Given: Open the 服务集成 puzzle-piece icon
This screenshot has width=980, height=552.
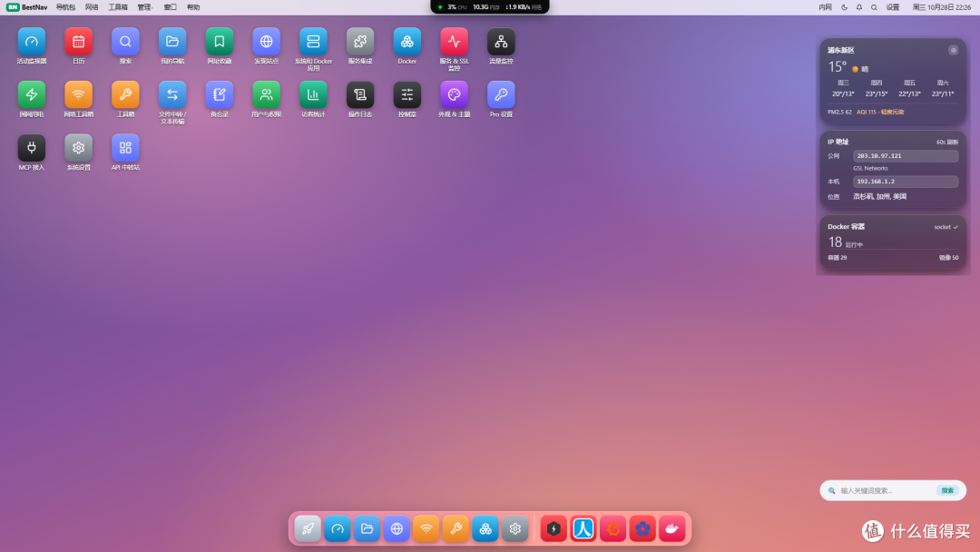Looking at the screenshot, I should 360,42.
